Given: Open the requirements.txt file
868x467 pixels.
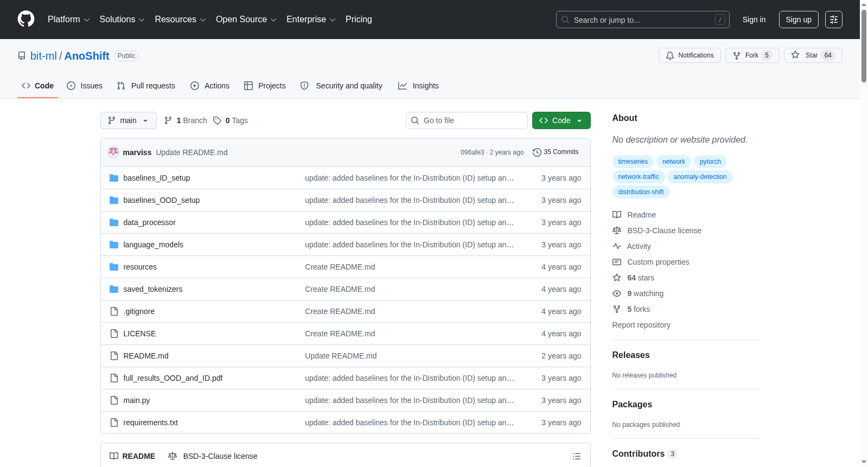Looking at the screenshot, I should coord(151,423).
